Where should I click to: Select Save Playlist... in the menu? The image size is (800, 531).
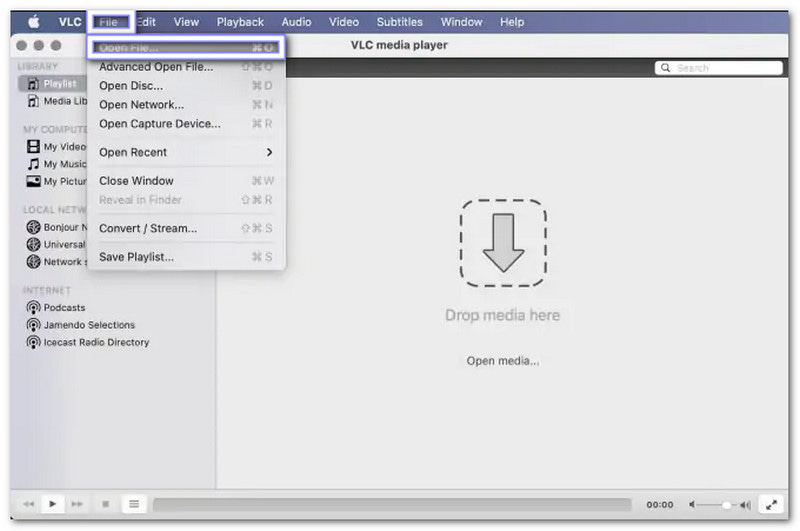pyautogui.click(x=136, y=257)
